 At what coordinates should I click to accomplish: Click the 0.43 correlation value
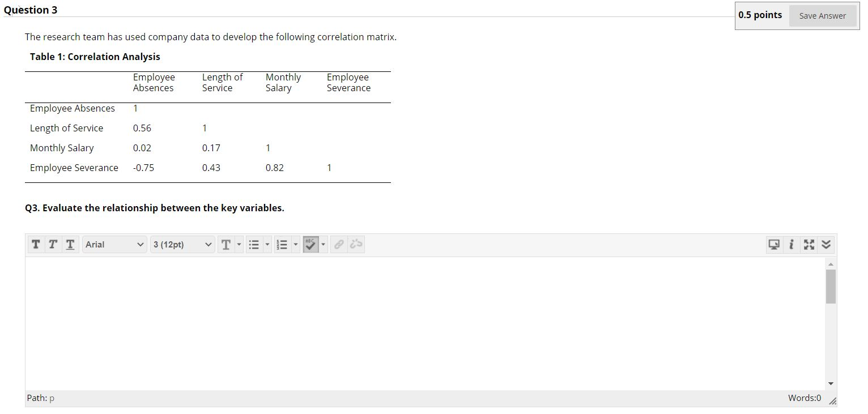click(211, 168)
